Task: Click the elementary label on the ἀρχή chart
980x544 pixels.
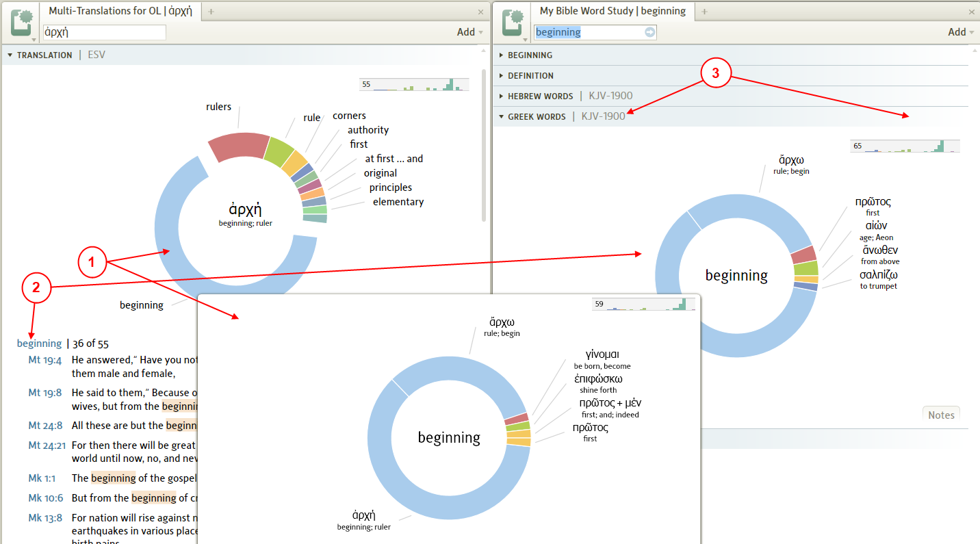Action: 398,202
